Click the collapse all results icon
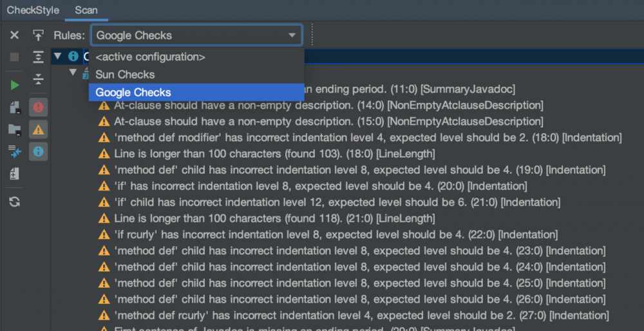This screenshot has height=331, width=644. (x=38, y=79)
